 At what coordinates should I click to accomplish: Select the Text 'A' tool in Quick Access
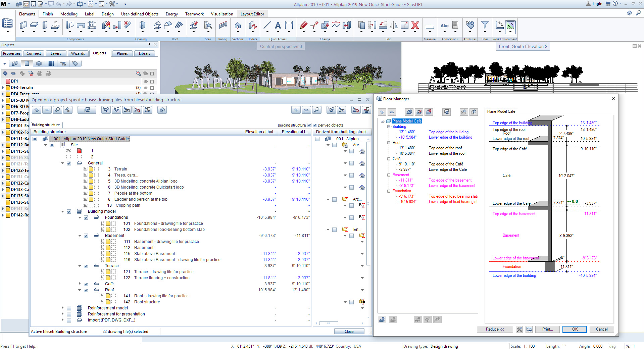click(x=278, y=26)
